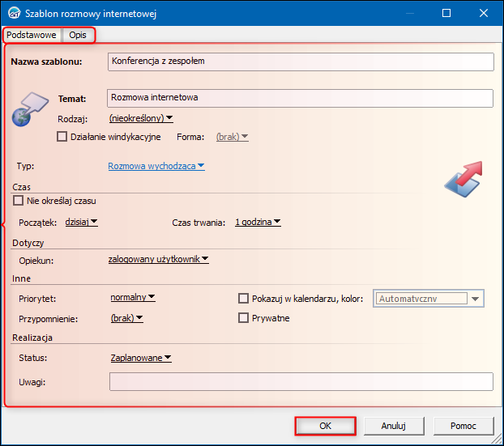
Task: Enable Działanie windykacyjne checkbox
Action: [x=62, y=137]
